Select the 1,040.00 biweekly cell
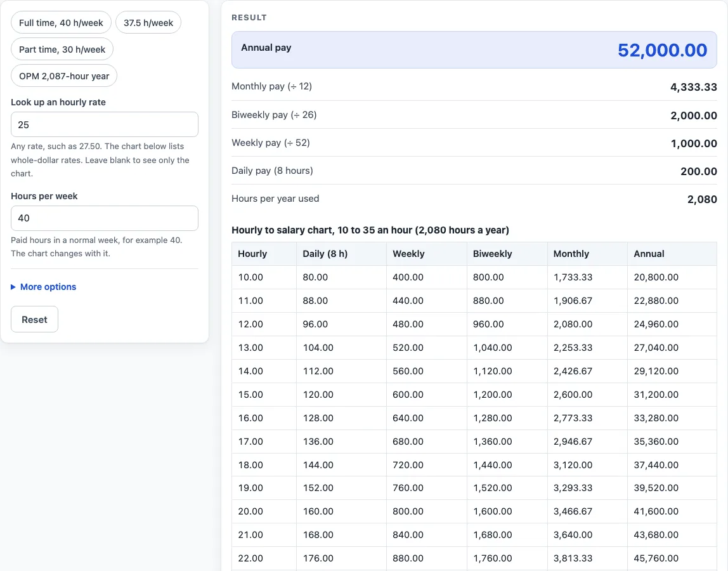The image size is (728, 571). click(x=507, y=348)
